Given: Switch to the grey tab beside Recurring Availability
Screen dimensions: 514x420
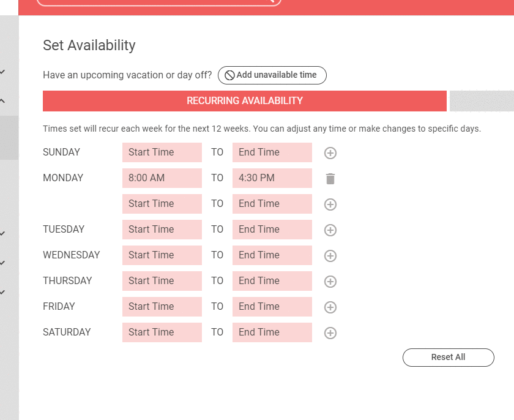Looking at the screenshot, I should point(482,101).
